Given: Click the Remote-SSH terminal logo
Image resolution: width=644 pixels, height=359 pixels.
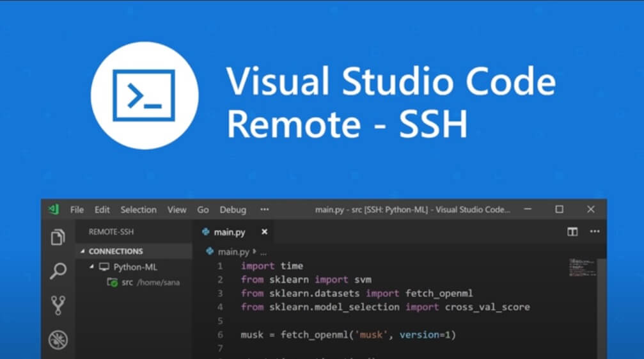Looking at the screenshot, I should tap(144, 95).
